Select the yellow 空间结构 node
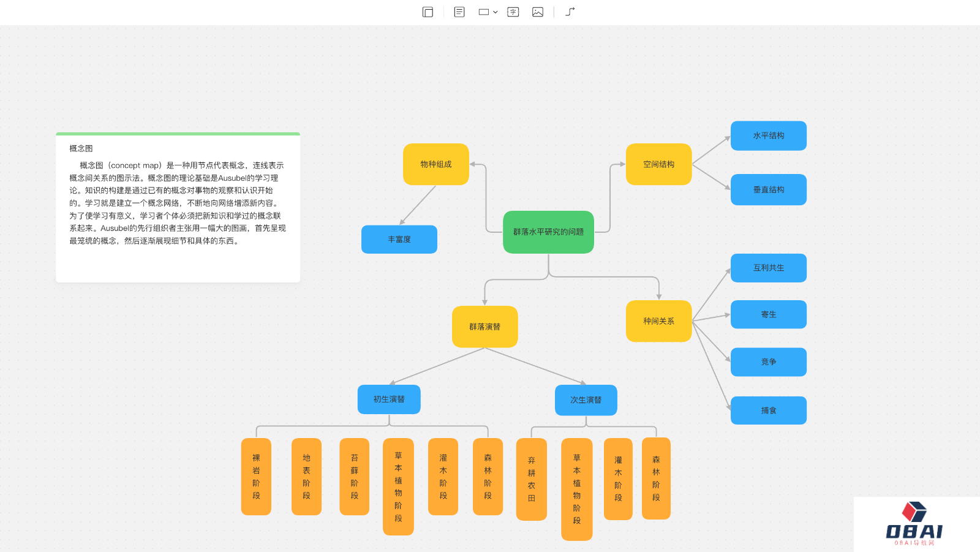The image size is (980, 552). 658,164
